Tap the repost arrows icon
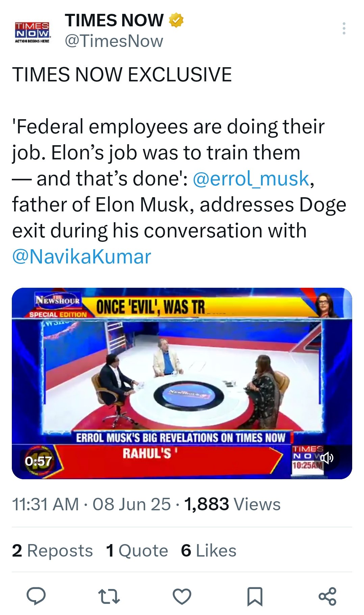 (109, 596)
